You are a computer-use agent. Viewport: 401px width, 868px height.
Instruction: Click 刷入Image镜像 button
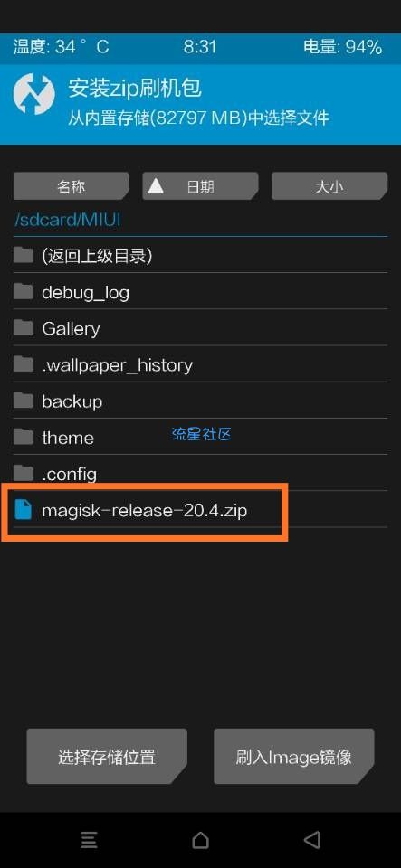[293, 756]
